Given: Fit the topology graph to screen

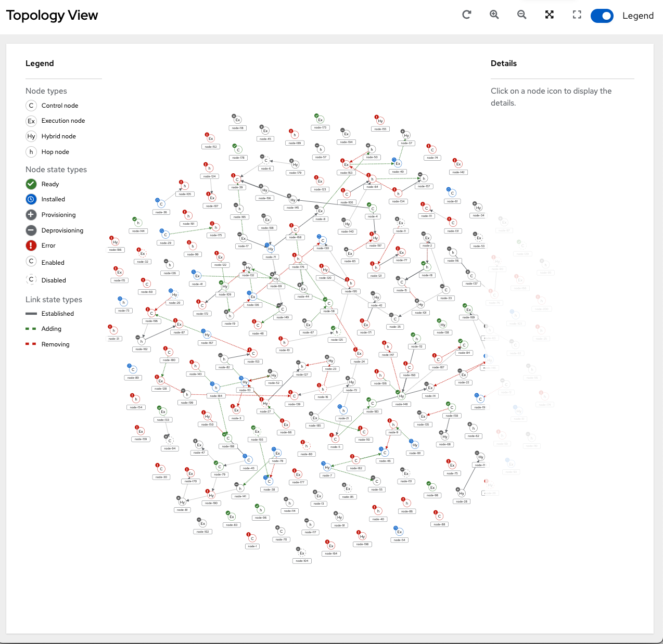Looking at the screenshot, I should coord(550,15).
